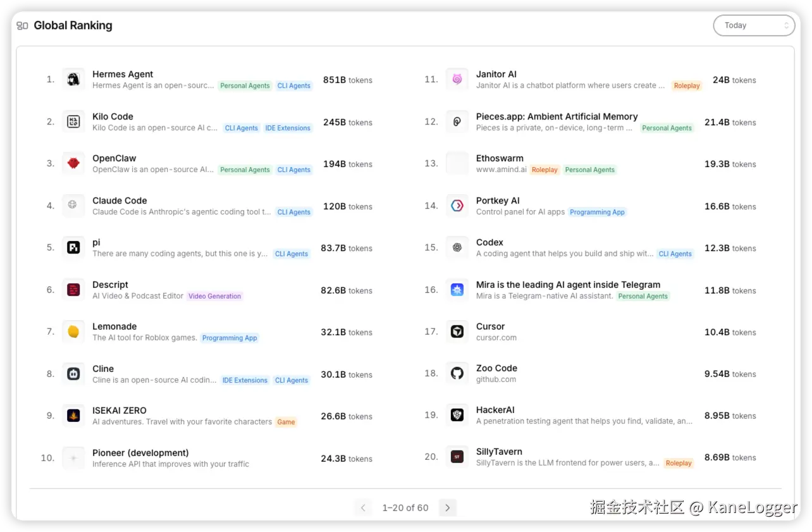This screenshot has width=812, height=532.
Task: Click the Cursor app icon
Action: tap(457, 332)
